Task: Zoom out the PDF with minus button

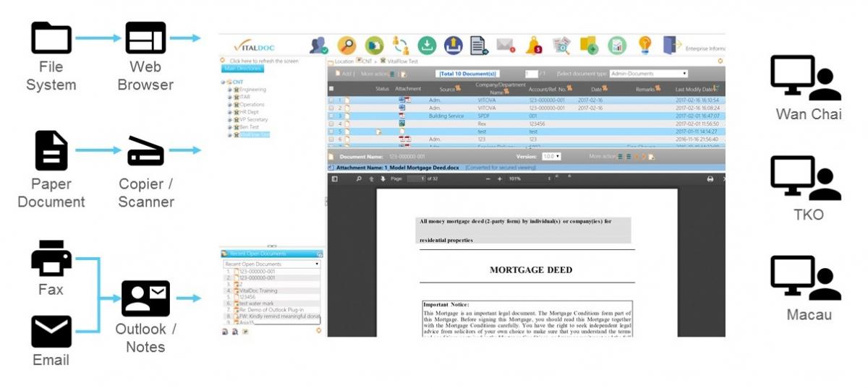Action: click(x=488, y=178)
